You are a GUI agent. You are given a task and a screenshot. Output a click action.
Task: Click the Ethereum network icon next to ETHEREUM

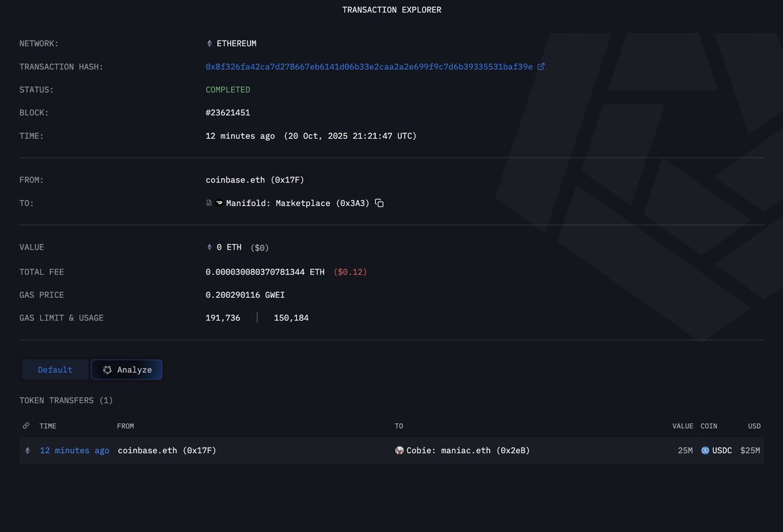coord(209,43)
